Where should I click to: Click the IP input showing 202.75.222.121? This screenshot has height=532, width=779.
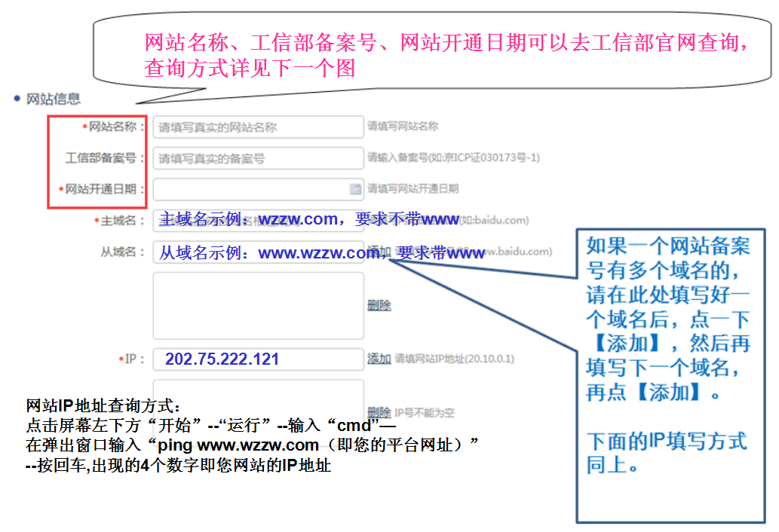258,359
